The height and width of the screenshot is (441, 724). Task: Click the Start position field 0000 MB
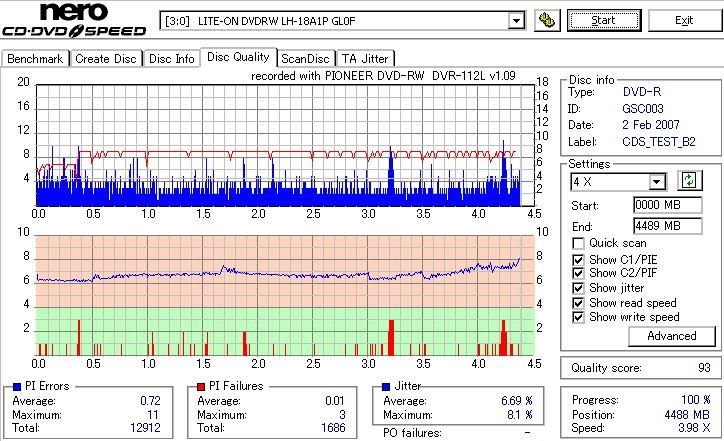[668, 205]
